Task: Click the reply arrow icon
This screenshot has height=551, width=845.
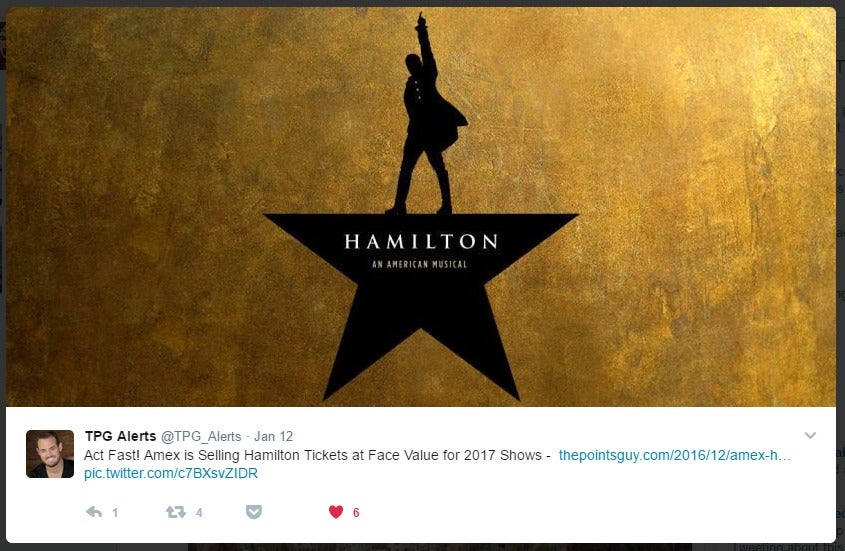Action: click(x=94, y=512)
